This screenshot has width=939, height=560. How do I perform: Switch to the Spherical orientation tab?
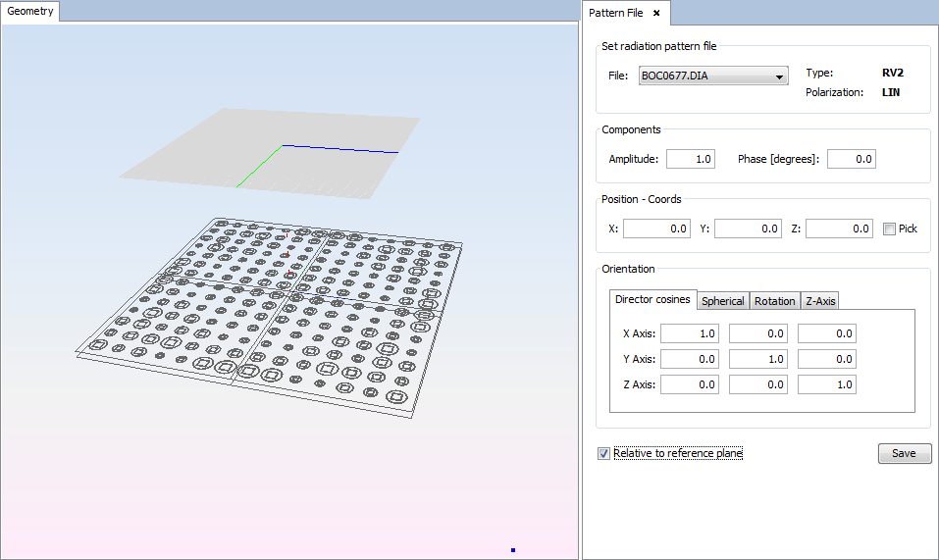pos(723,301)
